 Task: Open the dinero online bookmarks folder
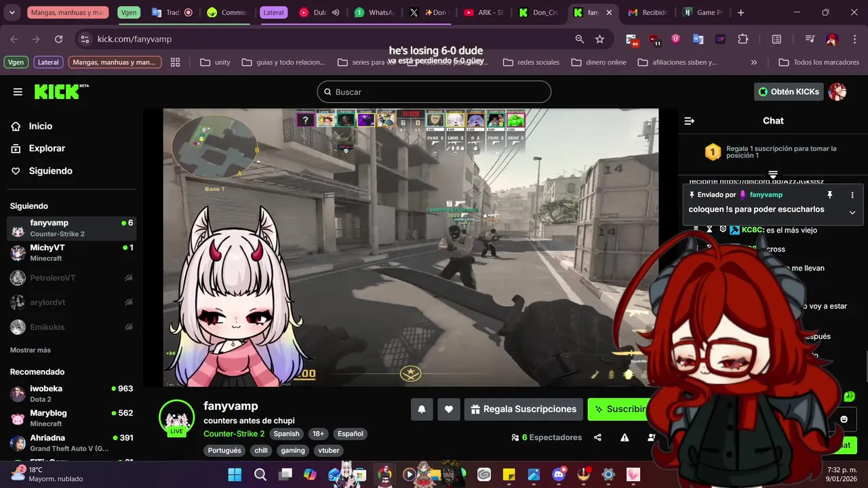(599, 62)
